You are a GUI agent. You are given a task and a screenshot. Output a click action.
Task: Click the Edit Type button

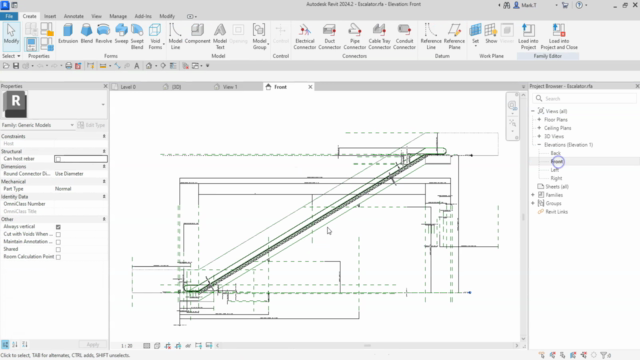92,125
